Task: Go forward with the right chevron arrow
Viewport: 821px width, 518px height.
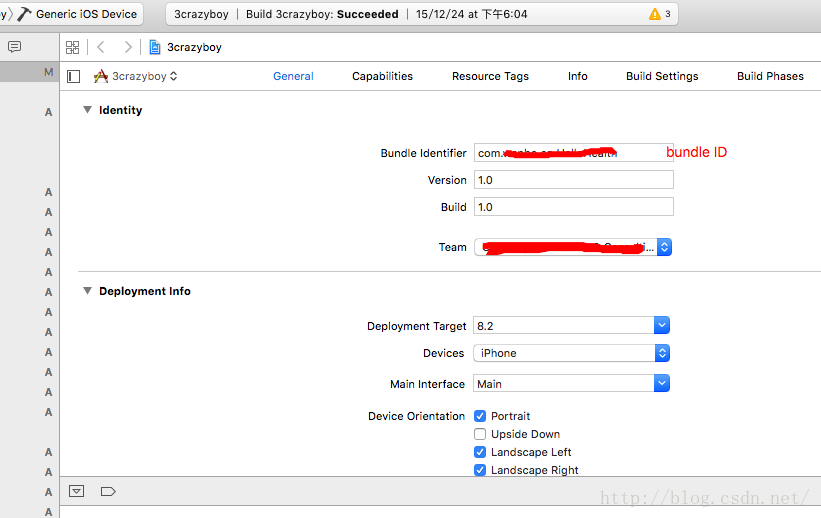Action: 128,47
